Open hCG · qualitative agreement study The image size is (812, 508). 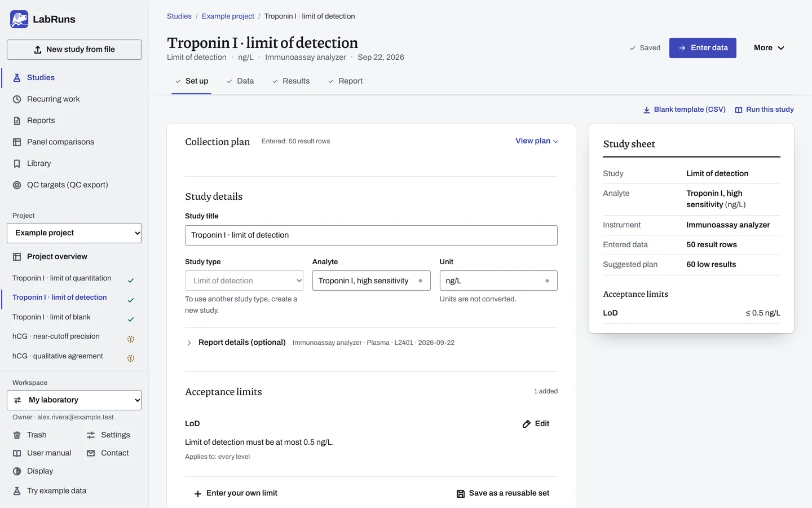pyautogui.click(x=58, y=356)
